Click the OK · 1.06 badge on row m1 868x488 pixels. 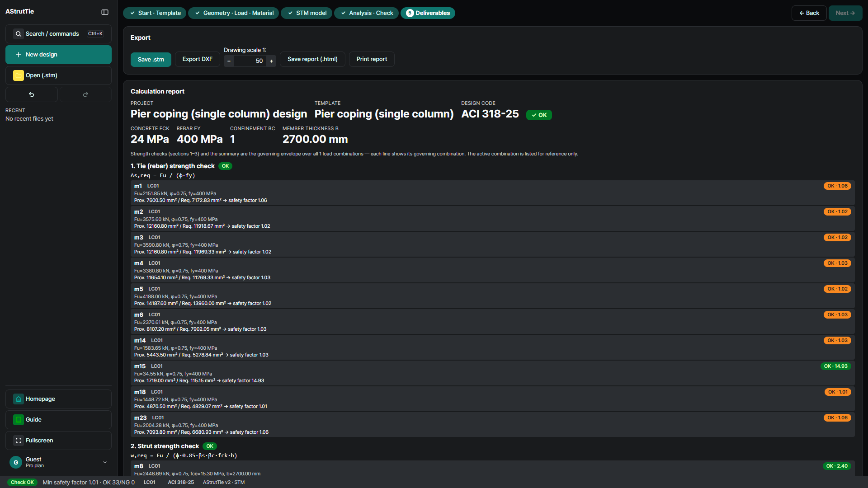[x=837, y=186]
